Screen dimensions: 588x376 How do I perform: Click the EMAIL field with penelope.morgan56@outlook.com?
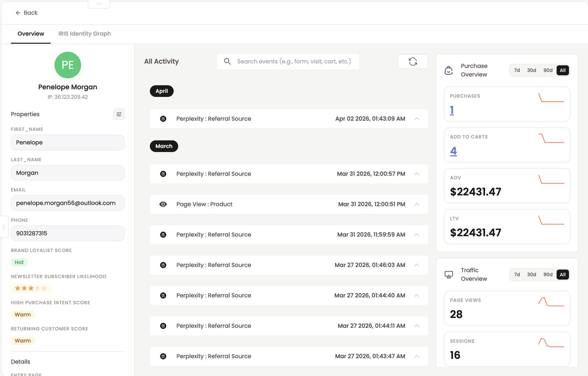(68, 203)
